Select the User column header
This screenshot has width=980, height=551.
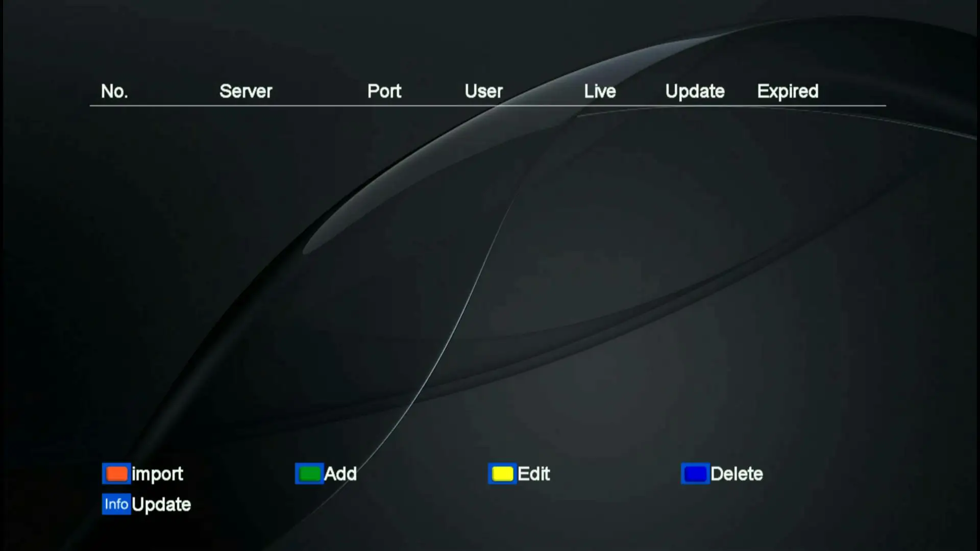point(484,91)
